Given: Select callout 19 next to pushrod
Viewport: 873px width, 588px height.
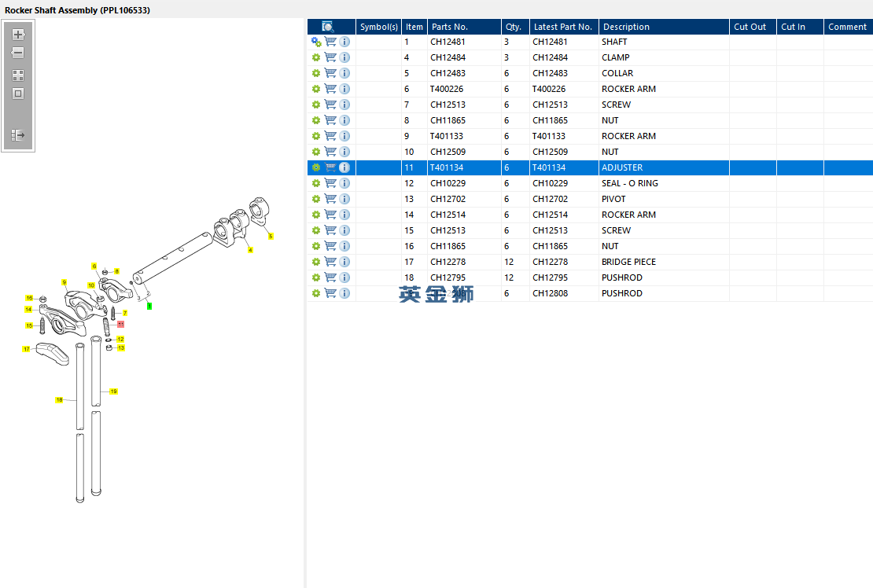Looking at the screenshot, I should click(113, 391).
